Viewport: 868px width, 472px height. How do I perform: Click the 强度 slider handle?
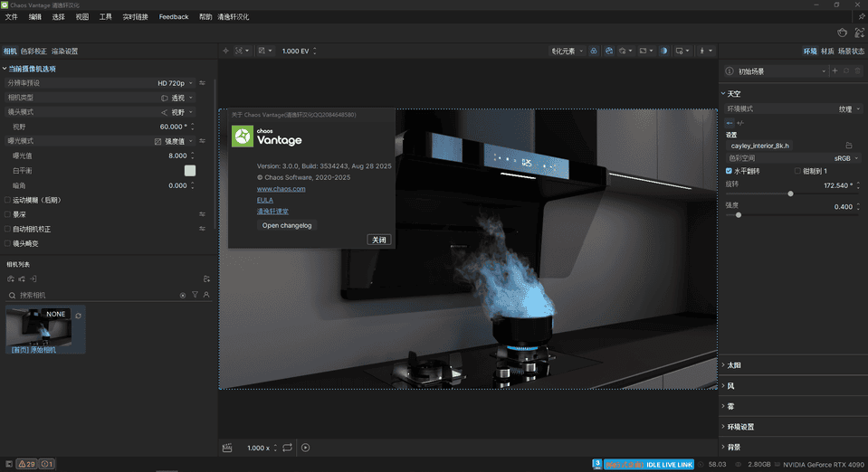[739, 214]
